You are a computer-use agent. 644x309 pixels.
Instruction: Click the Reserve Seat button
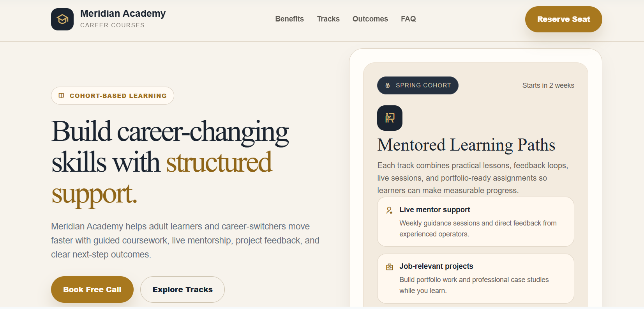tap(563, 19)
